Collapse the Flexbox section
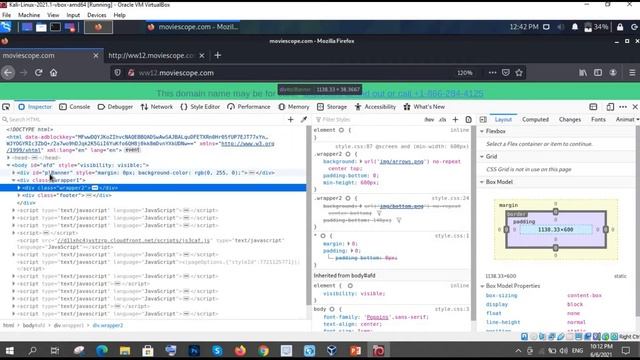This screenshot has height=360, width=640. tap(482, 131)
